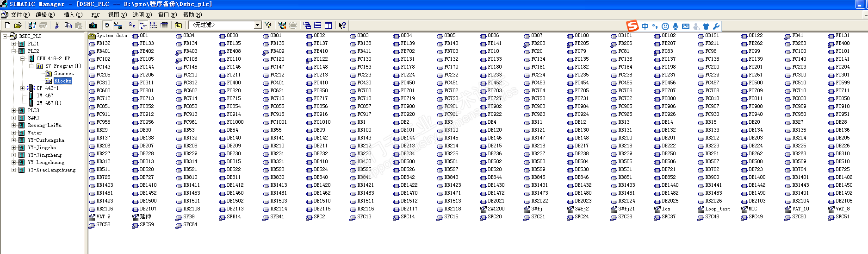868x254 pixels.
Task: Expand the Water station node
Action: coord(14,133)
